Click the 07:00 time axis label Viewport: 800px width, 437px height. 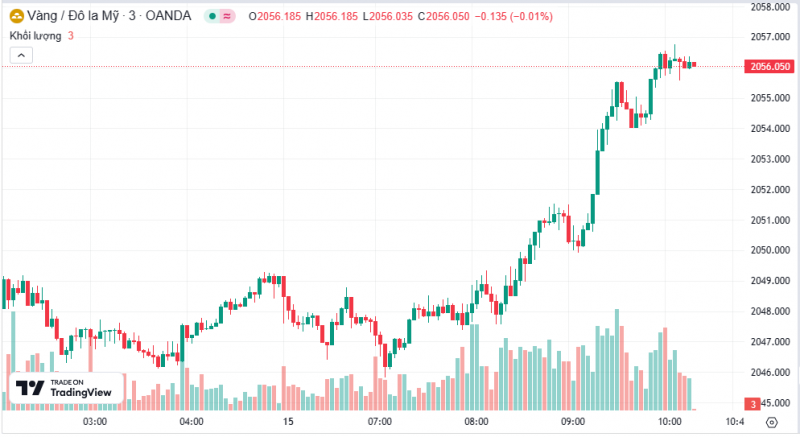(x=380, y=422)
